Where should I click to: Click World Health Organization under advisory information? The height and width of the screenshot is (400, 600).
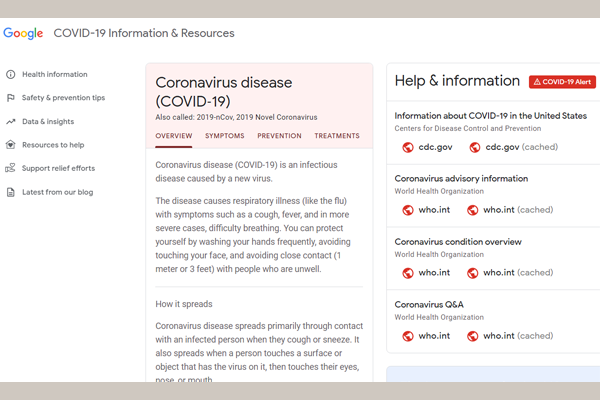439,191
